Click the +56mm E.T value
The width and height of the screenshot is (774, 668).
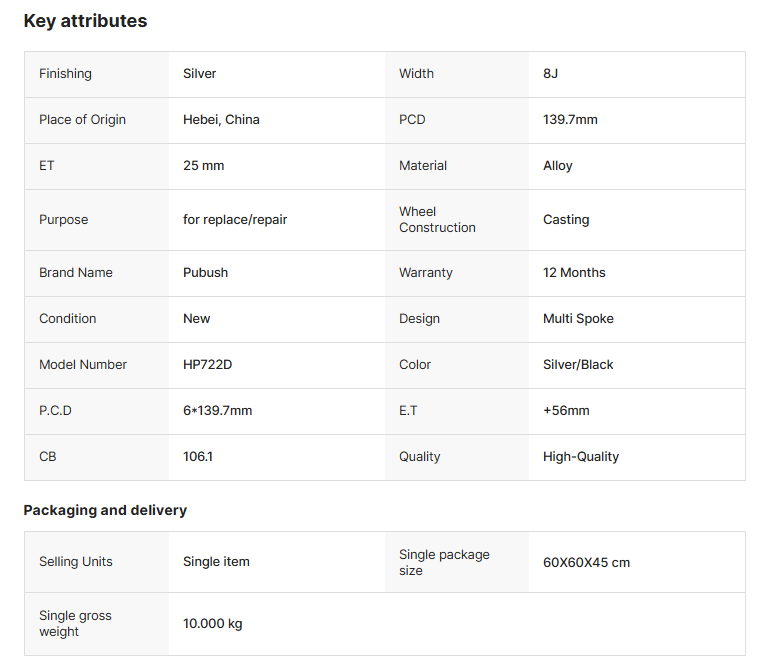pos(566,411)
